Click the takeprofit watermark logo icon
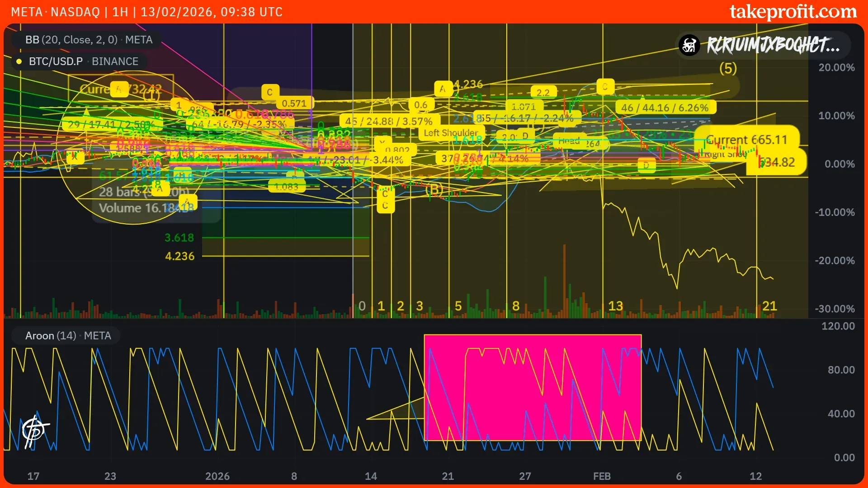This screenshot has width=868, height=488. [x=34, y=431]
